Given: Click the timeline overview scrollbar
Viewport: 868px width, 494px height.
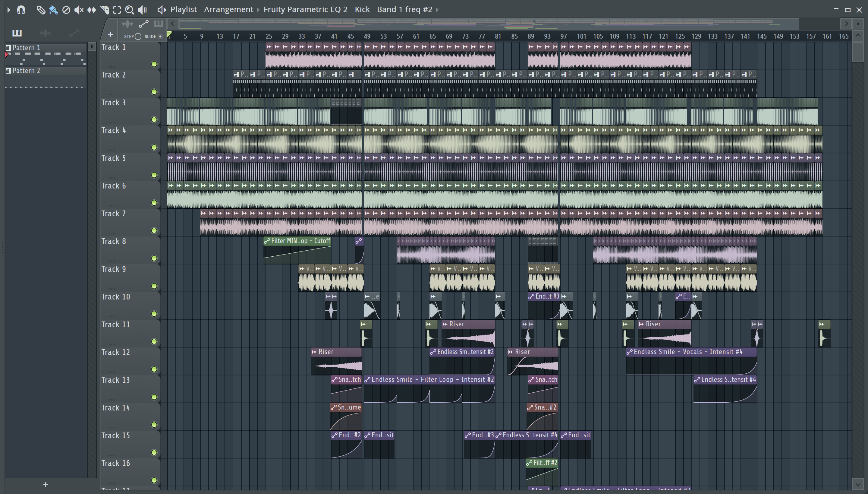Looking at the screenshot, I should [489, 24].
